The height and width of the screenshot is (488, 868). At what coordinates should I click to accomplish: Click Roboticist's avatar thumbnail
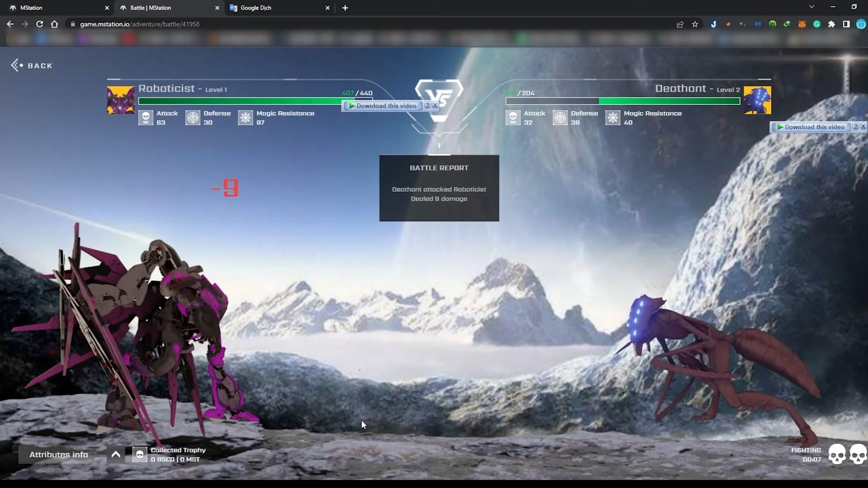[x=121, y=100]
